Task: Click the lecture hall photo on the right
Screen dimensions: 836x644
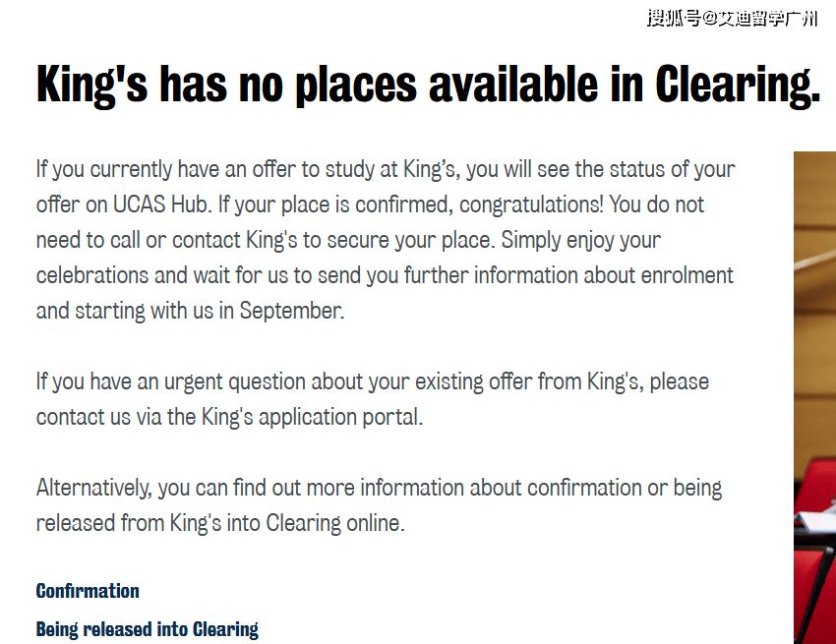Action: pyautogui.click(x=814, y=397)
